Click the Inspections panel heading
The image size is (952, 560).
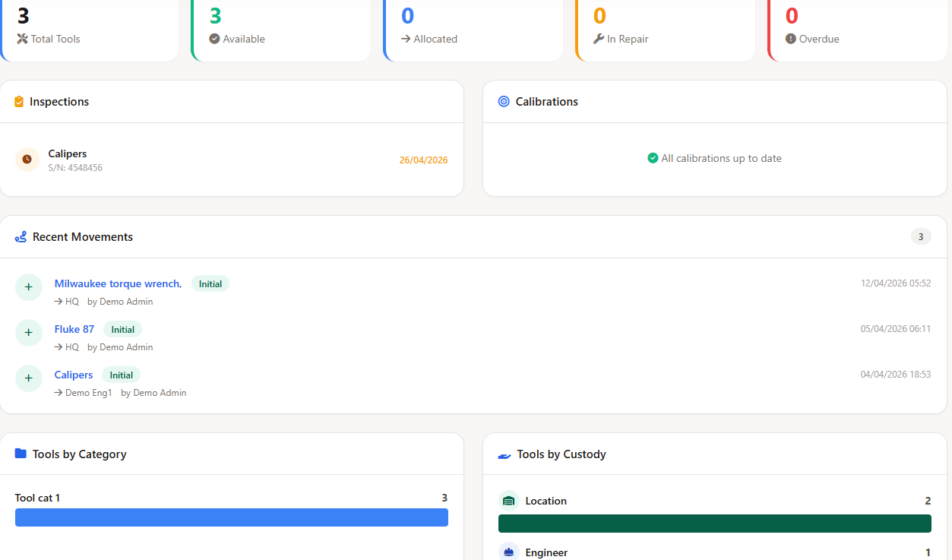(x=59, y=102)
